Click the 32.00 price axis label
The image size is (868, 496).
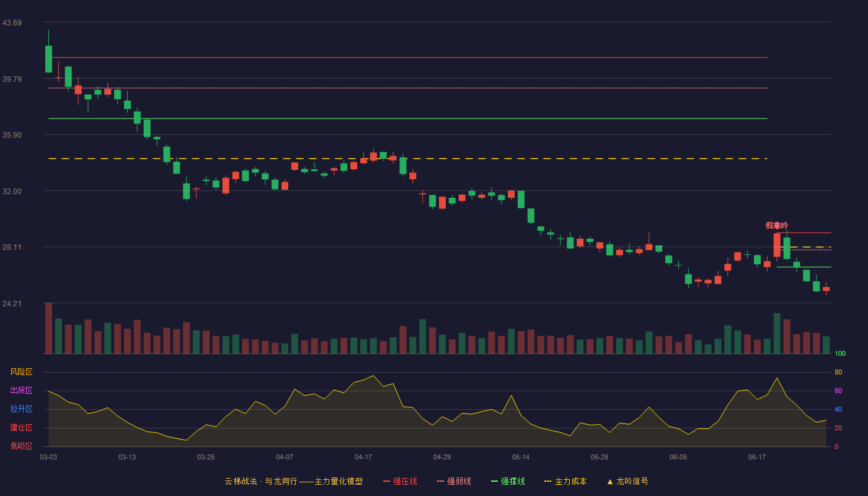pos(12,191)
